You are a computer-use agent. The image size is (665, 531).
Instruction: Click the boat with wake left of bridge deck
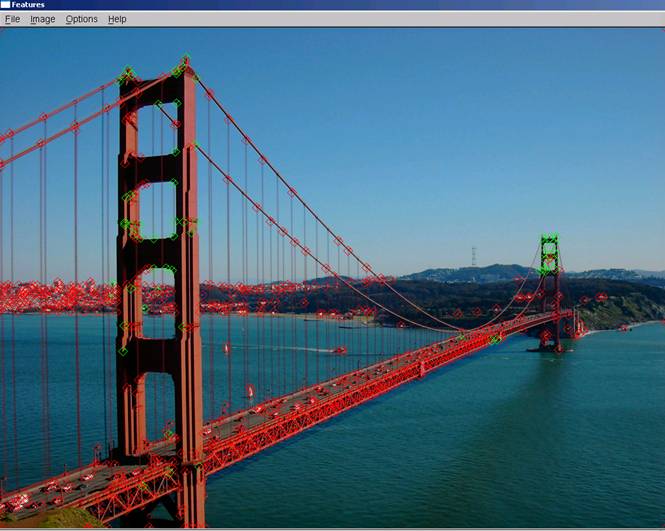339,350
